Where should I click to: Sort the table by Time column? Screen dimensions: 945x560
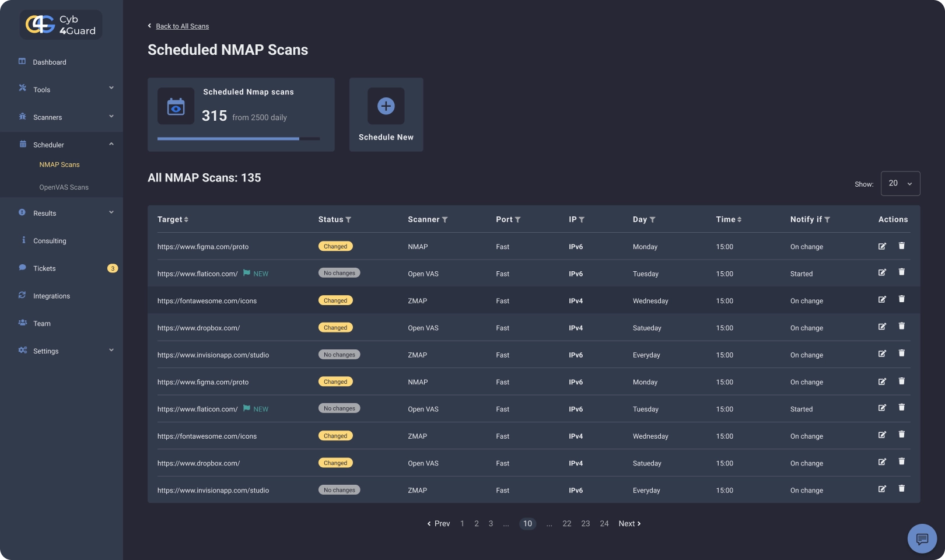tap(739, 220)
